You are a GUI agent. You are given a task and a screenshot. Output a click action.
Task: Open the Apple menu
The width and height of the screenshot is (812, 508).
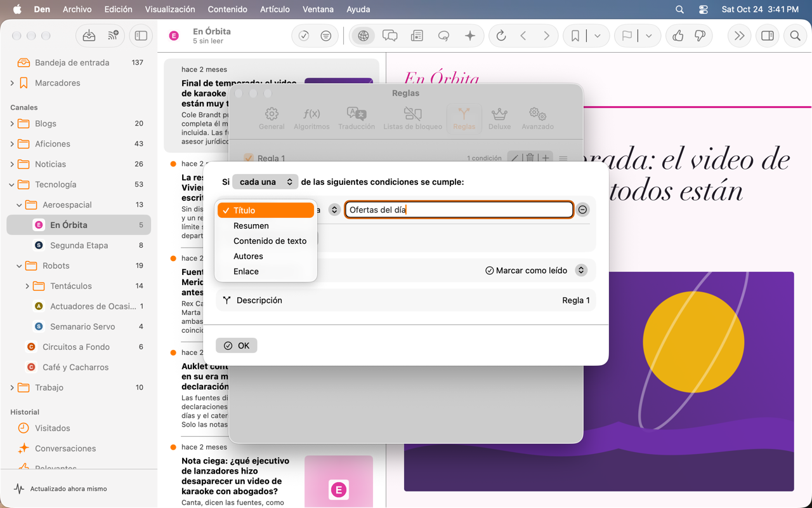17,10
